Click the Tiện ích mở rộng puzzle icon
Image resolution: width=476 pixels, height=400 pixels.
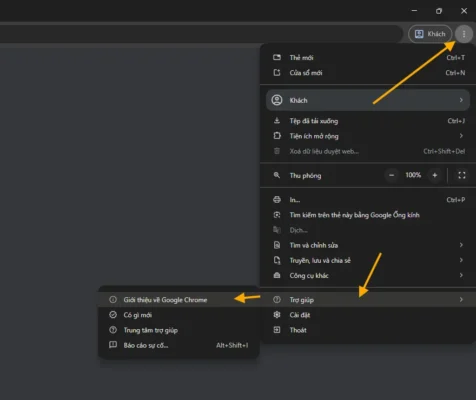[277, 136]
